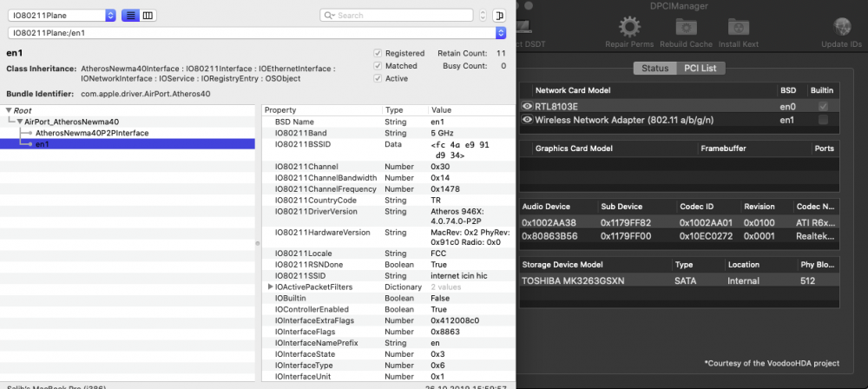Select the IO80211CountryCode property row

point(388,200)
